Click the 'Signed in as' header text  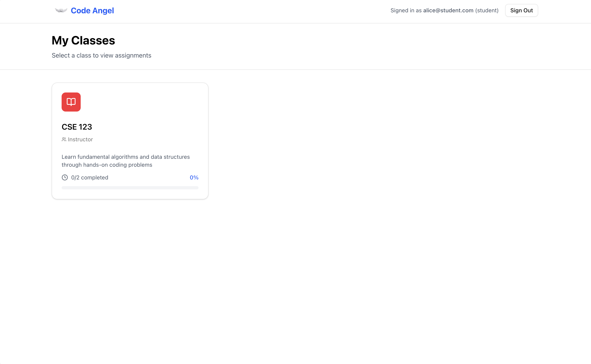coord(406,10)
